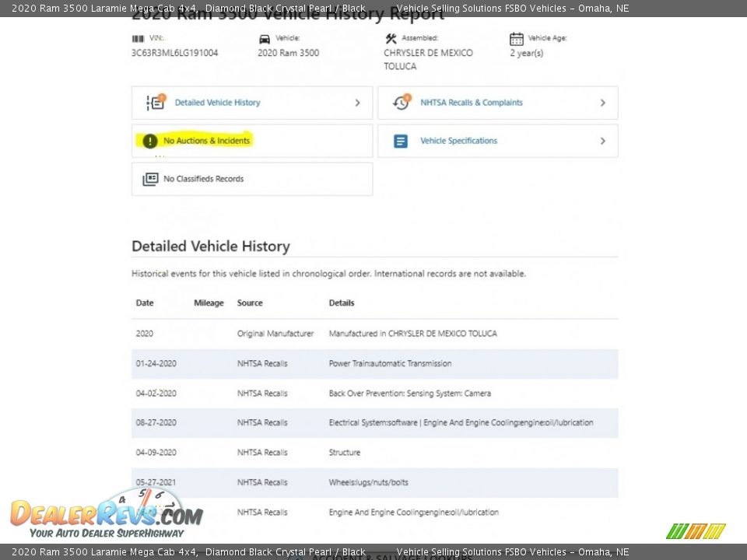
Task: Click the VIN barcode icon
Action: click(138, 39)
